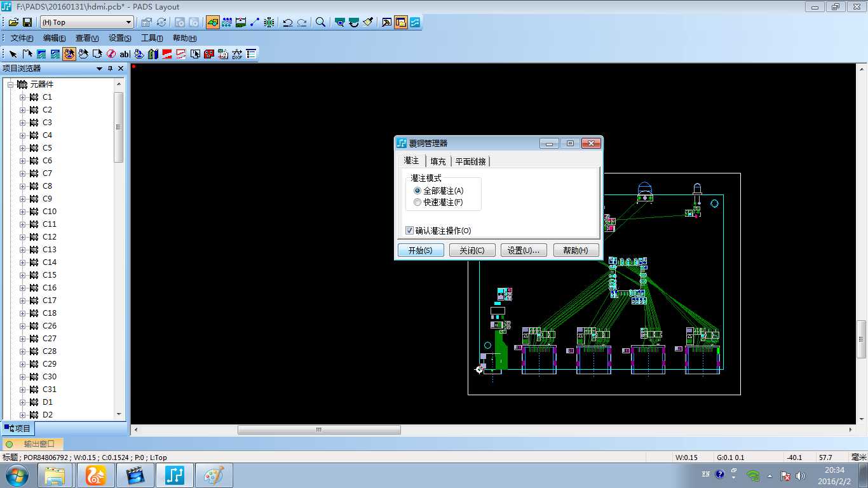Open the 文件(F) menu
Screen dimensions: 868x488
point(22,38)
